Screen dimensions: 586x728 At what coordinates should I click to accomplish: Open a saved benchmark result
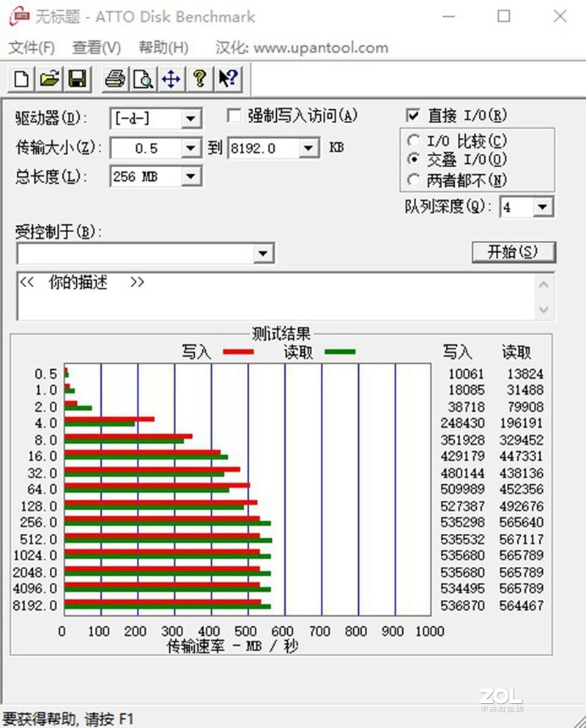pos(48,78)
